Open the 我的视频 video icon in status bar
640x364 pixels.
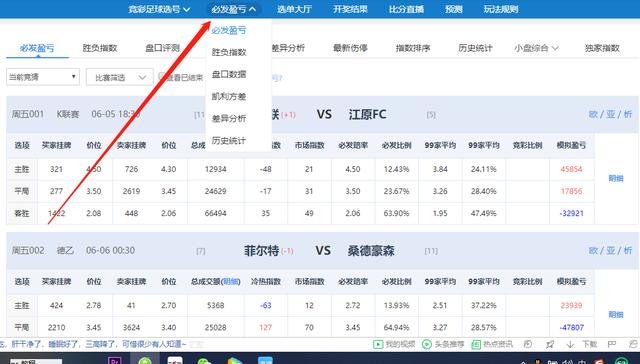click(378, 344)
